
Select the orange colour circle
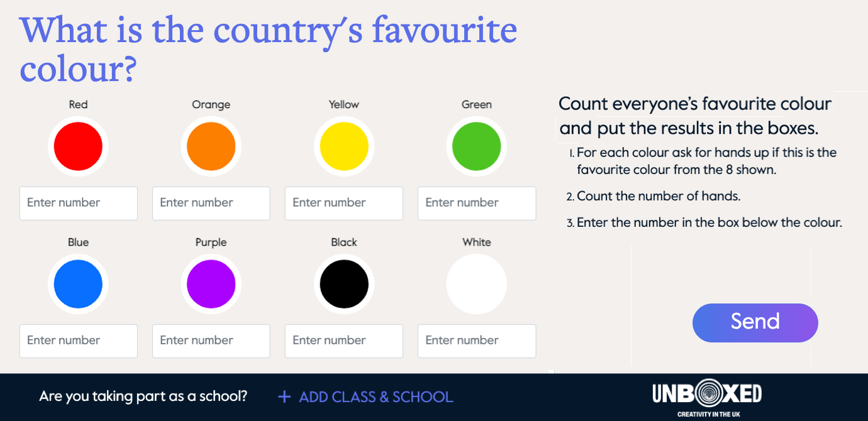coord(211,146)
